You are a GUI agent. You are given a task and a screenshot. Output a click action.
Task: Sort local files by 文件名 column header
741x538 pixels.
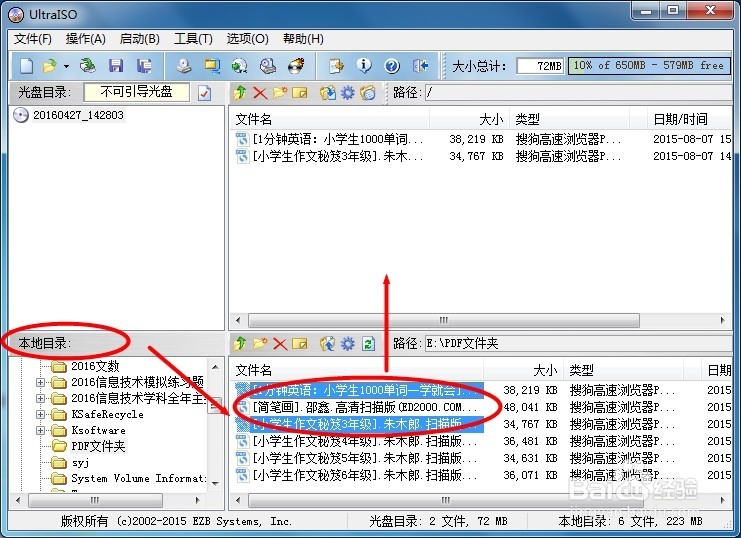point(357,370)
